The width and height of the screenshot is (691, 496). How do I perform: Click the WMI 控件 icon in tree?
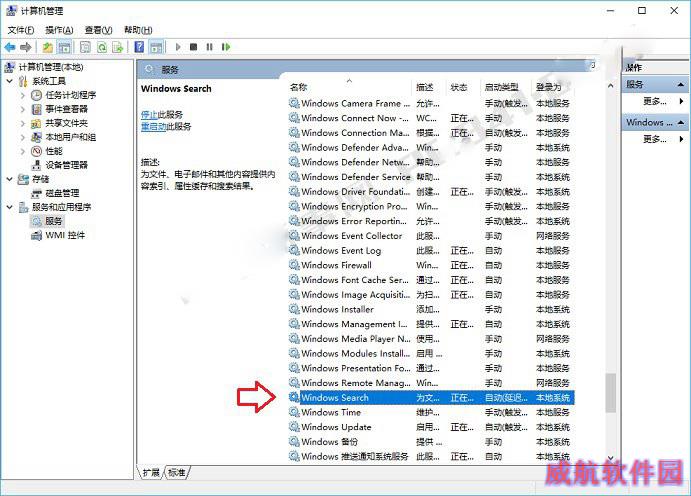(37, 236)
